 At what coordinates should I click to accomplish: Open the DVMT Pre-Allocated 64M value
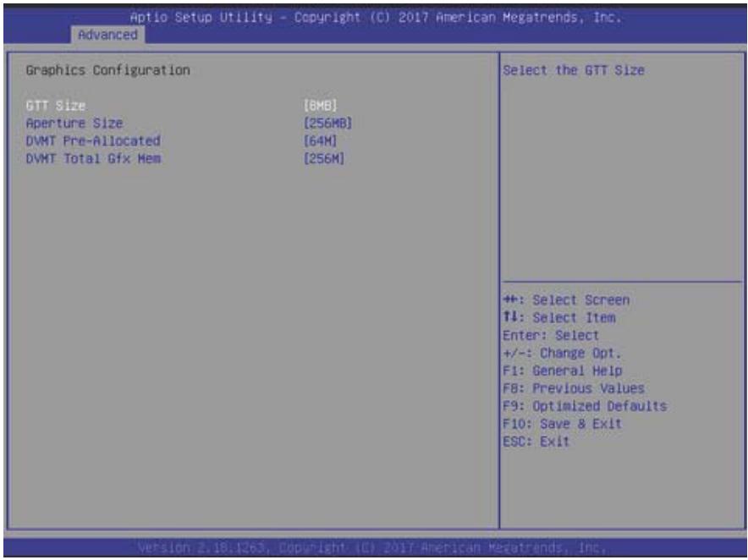tap(320, 140)
